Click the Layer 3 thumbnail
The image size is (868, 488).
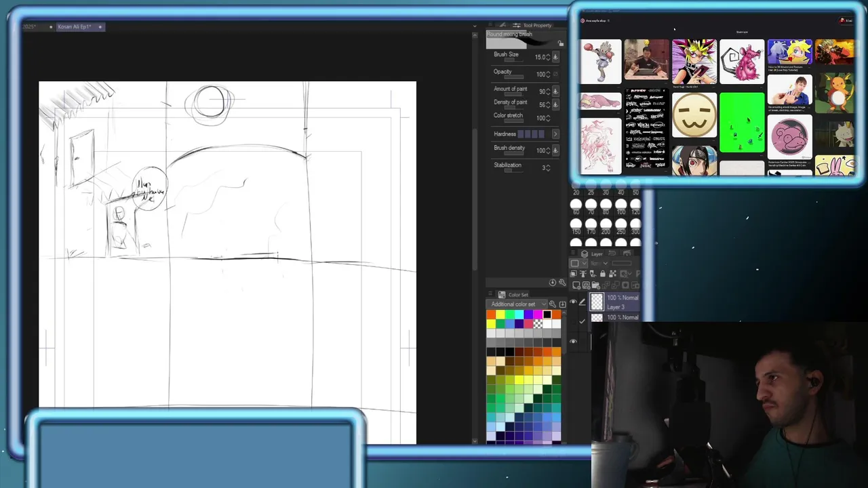point(597,302)
